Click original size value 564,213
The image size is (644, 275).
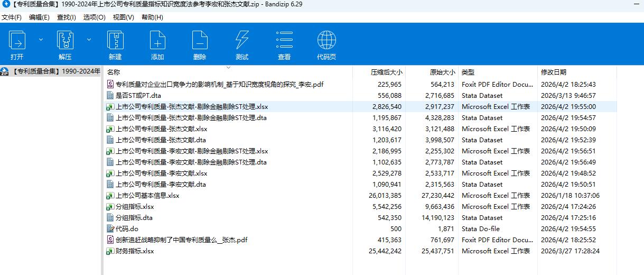tap(442, 84)
